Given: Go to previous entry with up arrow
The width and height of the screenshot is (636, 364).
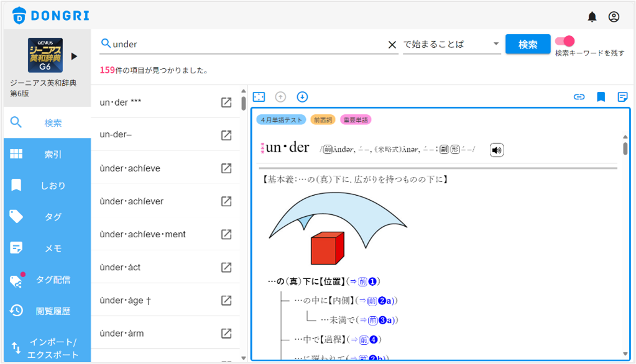Looking at the screenshot, I should [x=280, y=97].
